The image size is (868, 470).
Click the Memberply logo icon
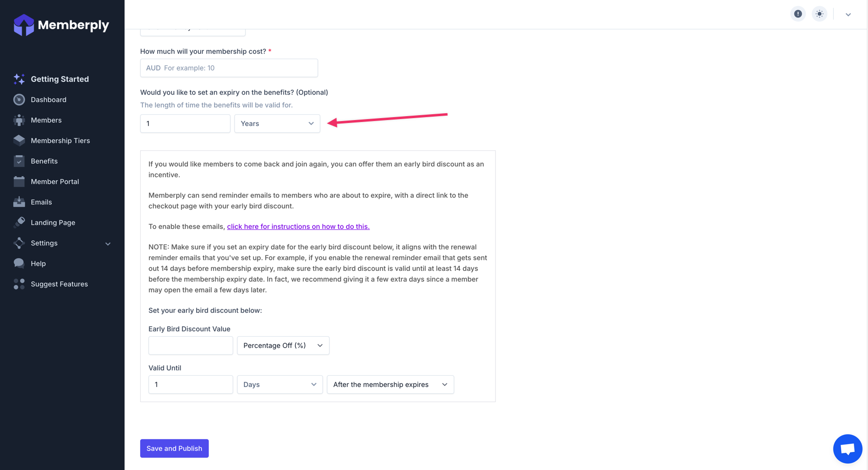[x=23, y=25]
